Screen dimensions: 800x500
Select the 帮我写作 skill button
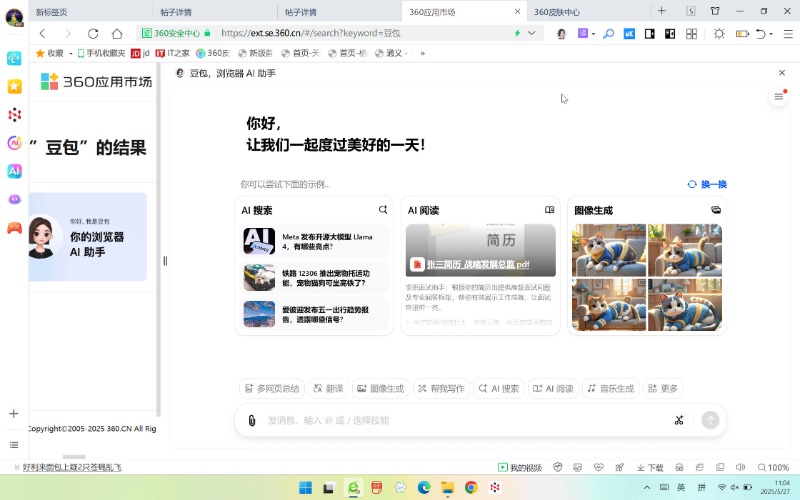[x=441, y=388]
